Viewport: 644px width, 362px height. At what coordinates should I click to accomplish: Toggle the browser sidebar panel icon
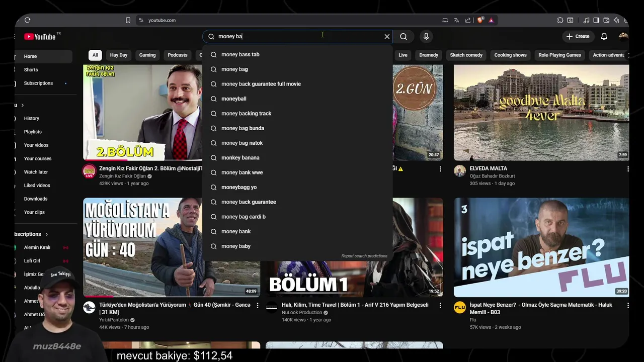pyautogui.click(x=596, y=20)
